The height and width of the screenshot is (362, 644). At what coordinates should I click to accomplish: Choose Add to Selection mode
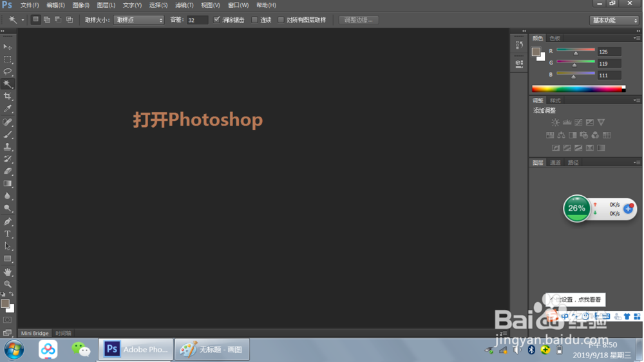[x=47, y=20]
